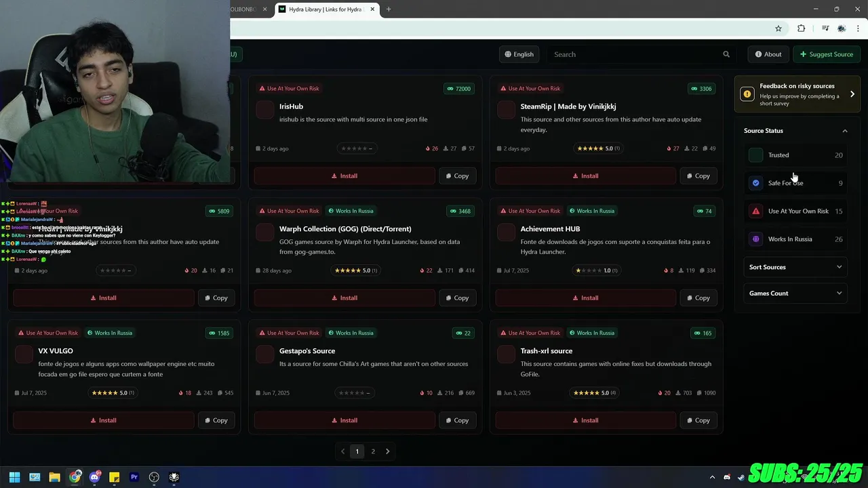Install the IrisHub source
The width and height of the screenshot is (868, 488).
tap(344, 176)
